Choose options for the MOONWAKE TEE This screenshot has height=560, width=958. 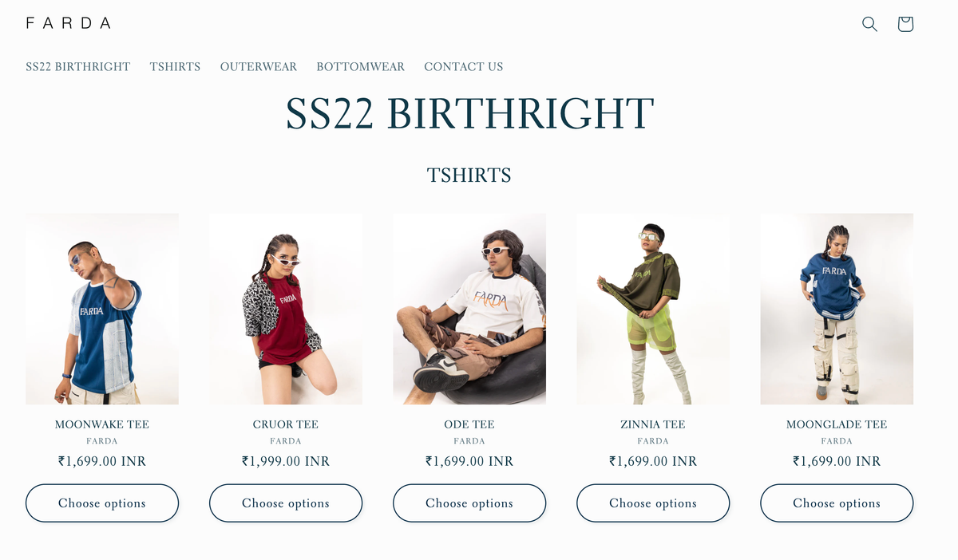(101, 503)
